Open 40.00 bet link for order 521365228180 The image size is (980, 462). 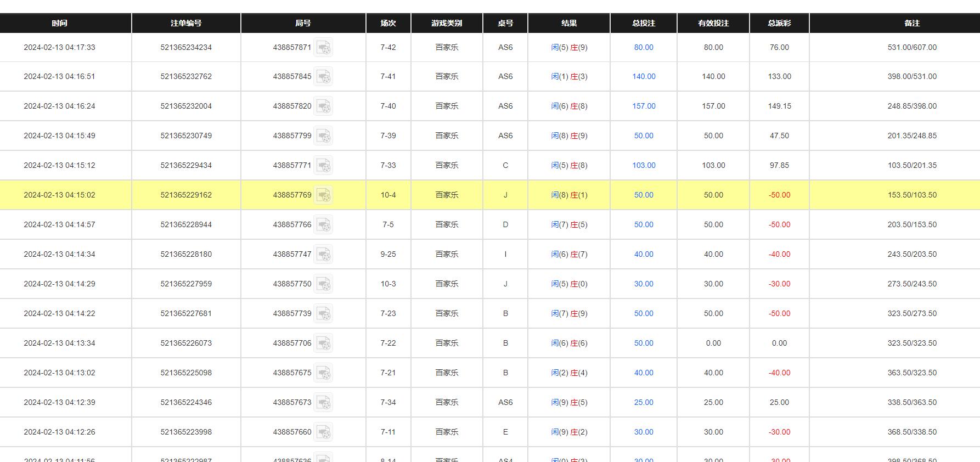644,254
